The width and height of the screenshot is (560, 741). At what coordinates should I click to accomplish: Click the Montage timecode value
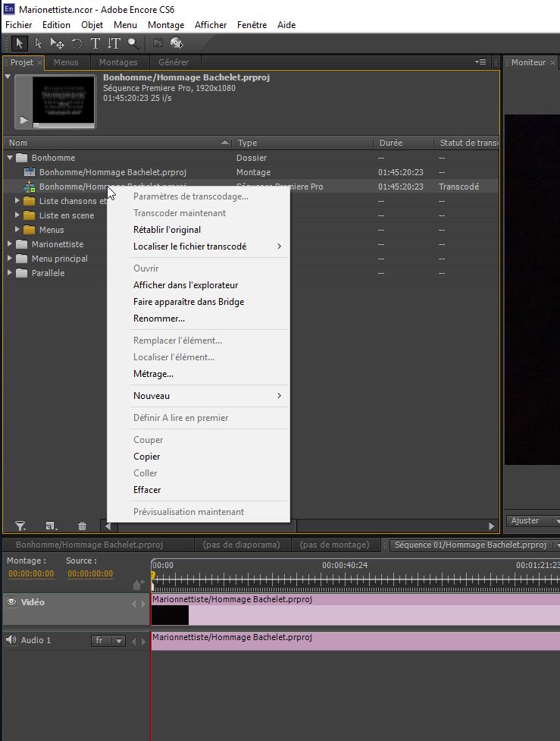(31, 573)
